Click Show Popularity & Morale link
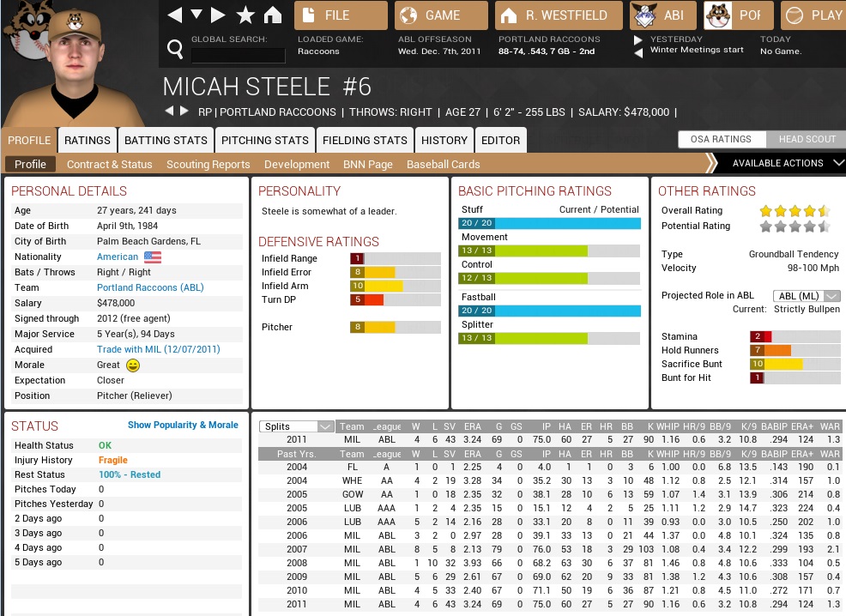Screen dimensions: 846x616 [x=183, y=425]
